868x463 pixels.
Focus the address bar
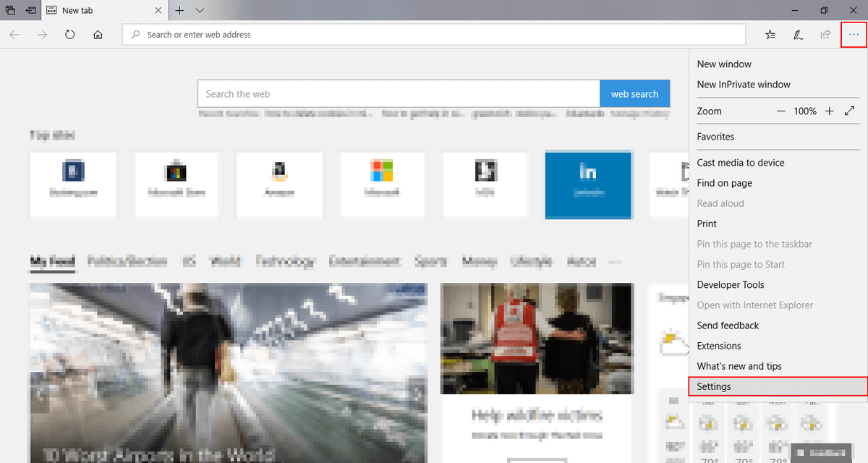pos(434,34)
